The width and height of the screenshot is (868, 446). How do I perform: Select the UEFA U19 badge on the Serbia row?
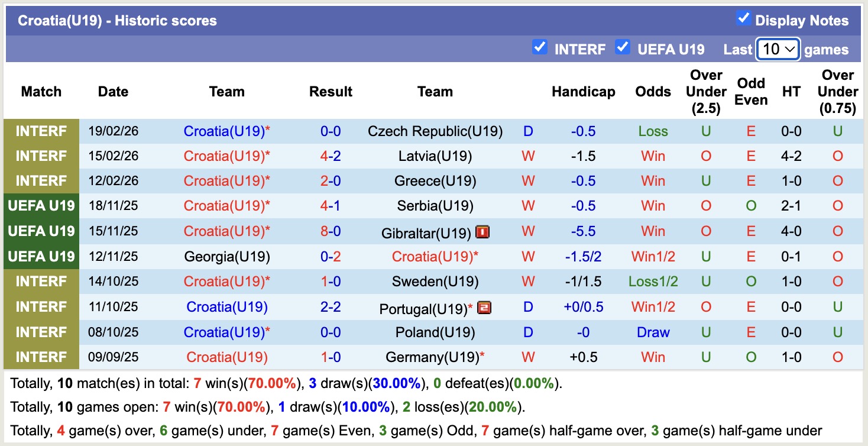pyautogui.click(x=41, y=206)
